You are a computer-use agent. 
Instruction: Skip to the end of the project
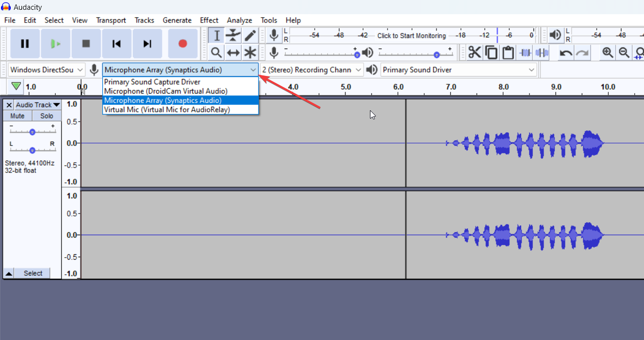point(147,44)
